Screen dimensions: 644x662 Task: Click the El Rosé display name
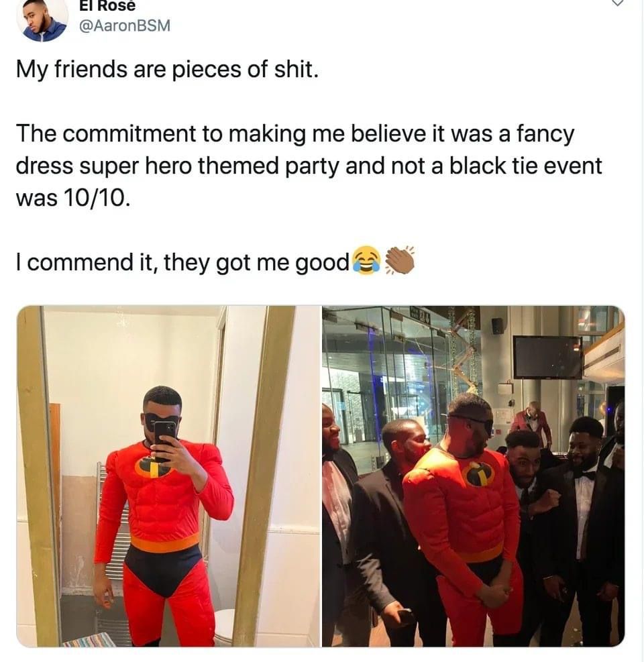pos(107,6)
